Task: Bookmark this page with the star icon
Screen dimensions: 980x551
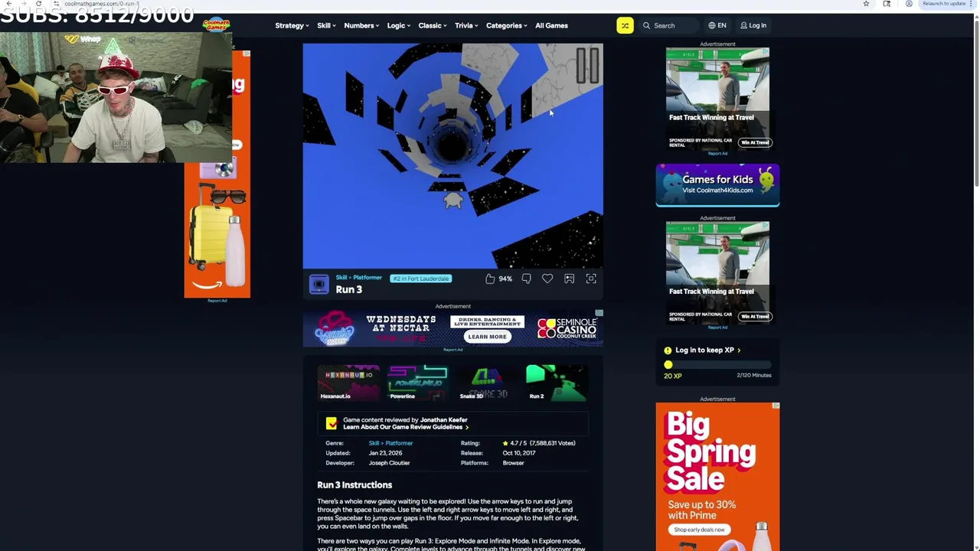Action: [x=866, y=4]
